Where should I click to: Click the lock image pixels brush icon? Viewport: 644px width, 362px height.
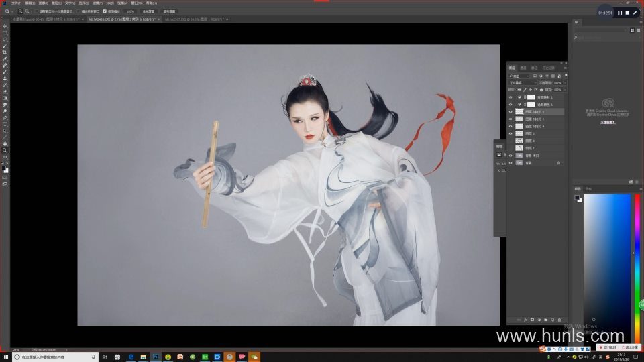click(x=524, y=89)
